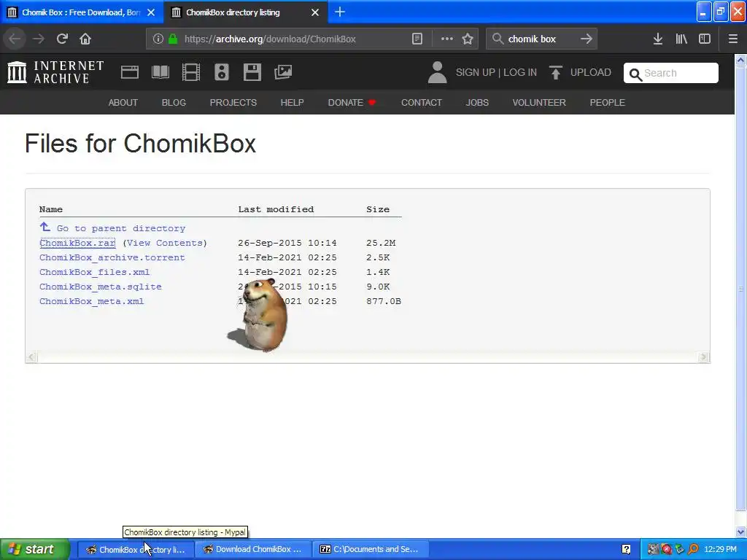
Task: Click the page scrollbar down arrow
Action: point(740,532)
